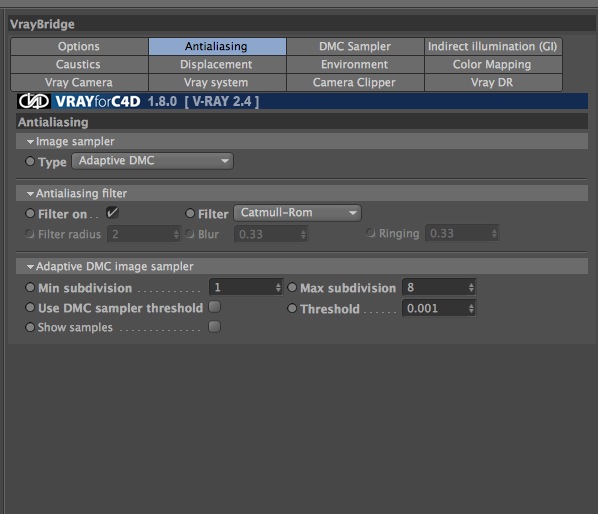Select the Antialiasing tab

(217, 47)
